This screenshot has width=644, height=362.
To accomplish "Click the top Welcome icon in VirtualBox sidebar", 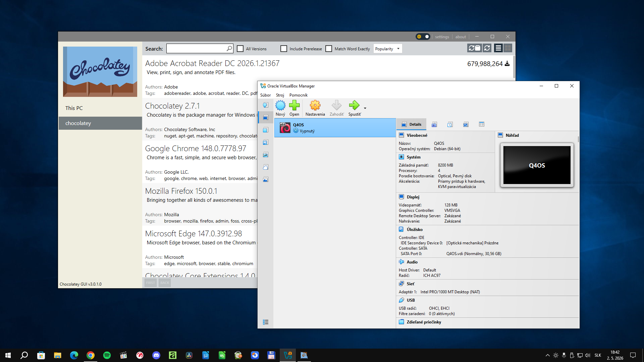I will coord(266,105).
